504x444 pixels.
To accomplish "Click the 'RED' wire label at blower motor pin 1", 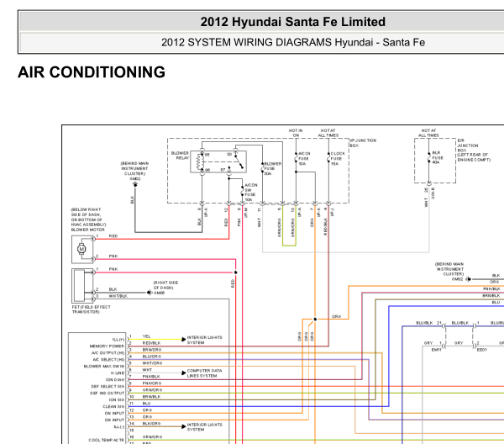I will (x=113, y=236).
